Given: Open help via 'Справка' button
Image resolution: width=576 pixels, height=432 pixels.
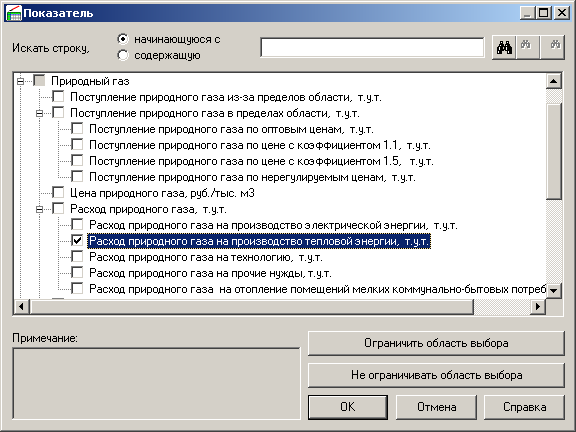Looking at the screenshot, I should [524, 407].
